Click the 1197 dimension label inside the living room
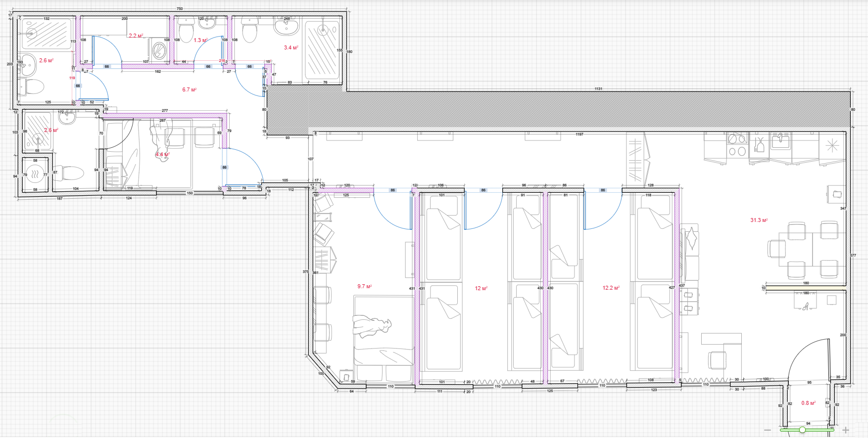868x438 pixels. tap(579, 134)
